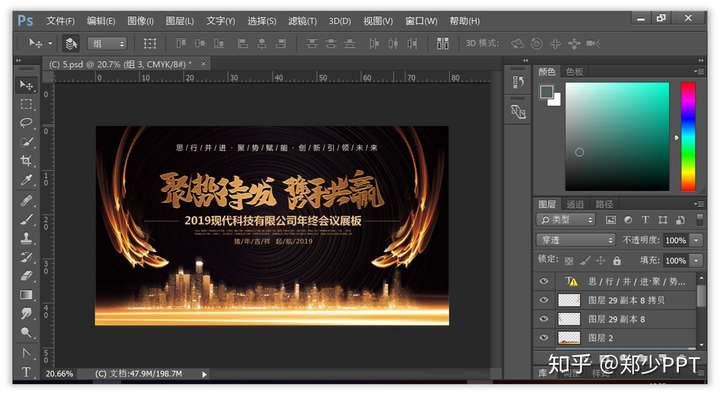Screen dimensions: 720x395
Task: Filter layers by adjustment layer icon
Action: tap(628, 220)
